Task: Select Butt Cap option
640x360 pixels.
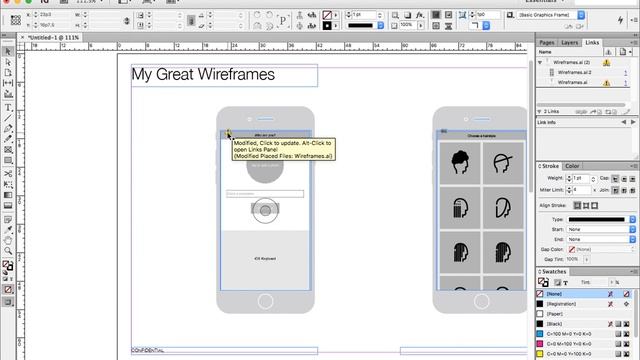Action: [615, 179]
